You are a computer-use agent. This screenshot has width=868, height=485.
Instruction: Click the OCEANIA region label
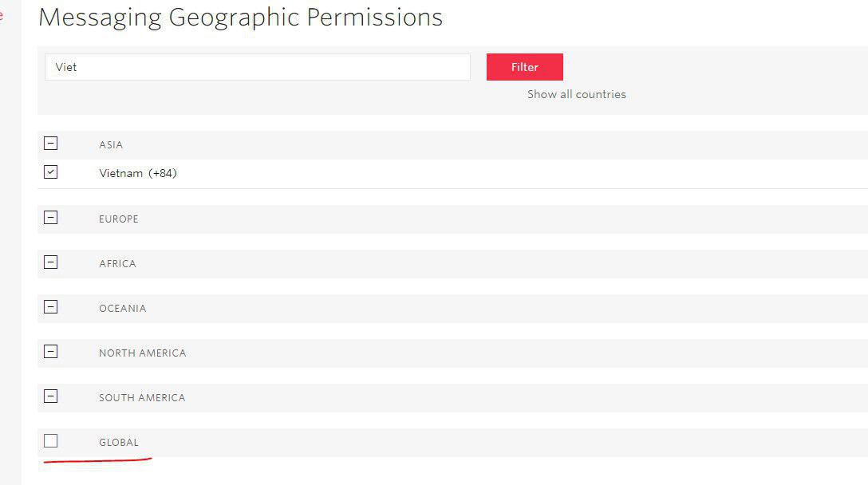click(122, 309)
